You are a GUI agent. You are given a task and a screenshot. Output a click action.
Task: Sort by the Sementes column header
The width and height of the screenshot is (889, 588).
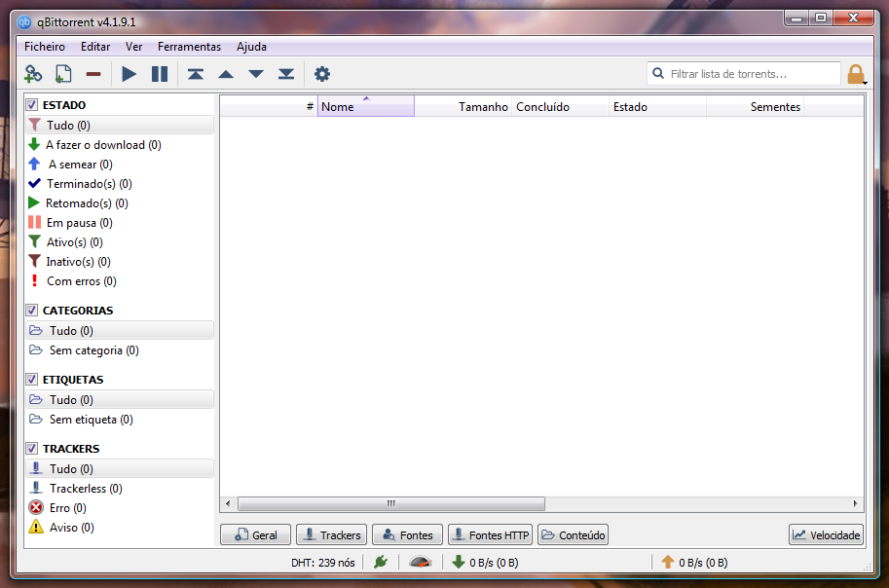[756, 107]
